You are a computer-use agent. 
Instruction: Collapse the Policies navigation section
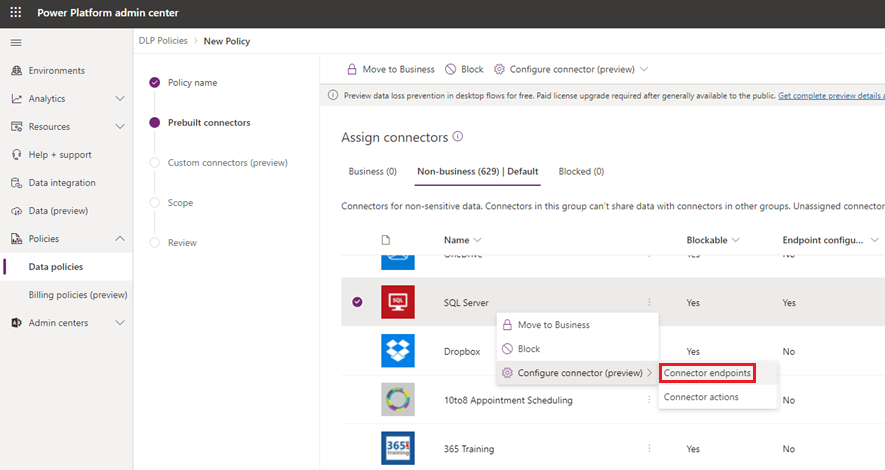[120, 239]
